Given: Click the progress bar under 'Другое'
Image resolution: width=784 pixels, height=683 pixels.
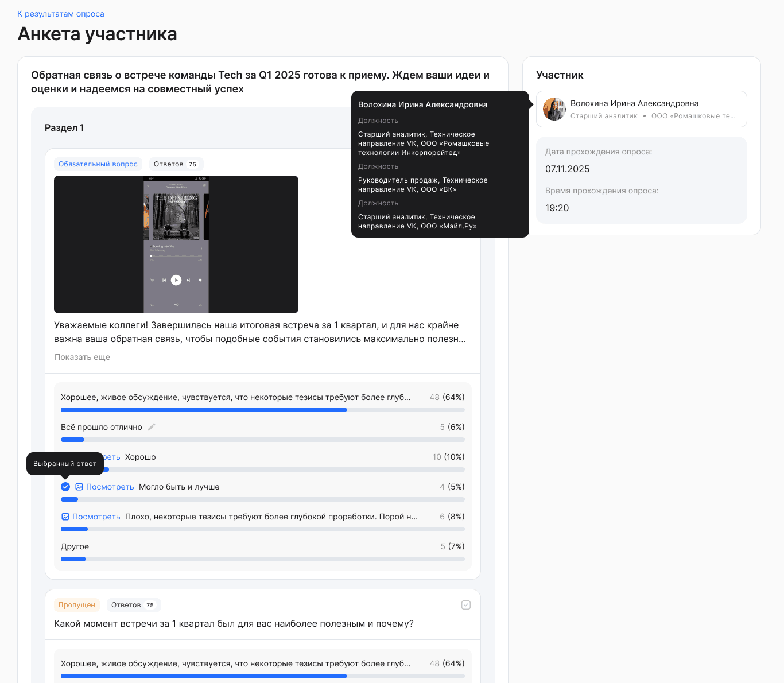Looking at the screenshot, I should [x=263, y=559].
